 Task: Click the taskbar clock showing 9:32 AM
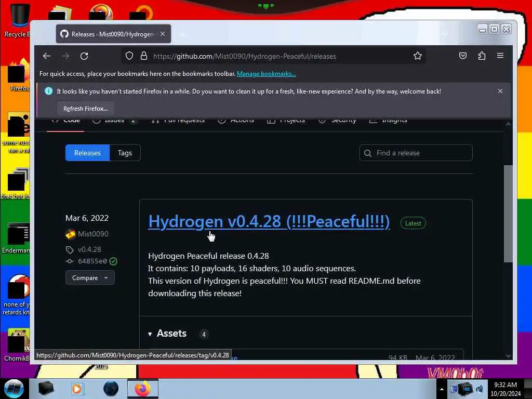pos(505,389)
